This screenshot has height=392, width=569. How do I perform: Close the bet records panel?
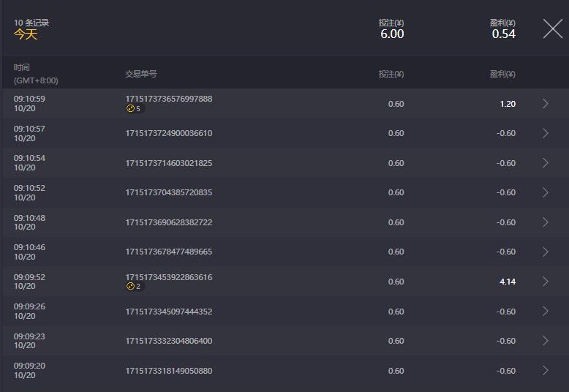click(x=553, y=29)
